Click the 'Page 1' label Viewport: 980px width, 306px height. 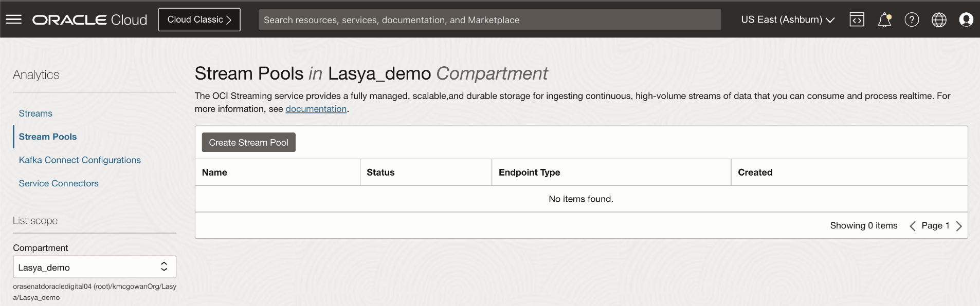[x=935, y=225]
